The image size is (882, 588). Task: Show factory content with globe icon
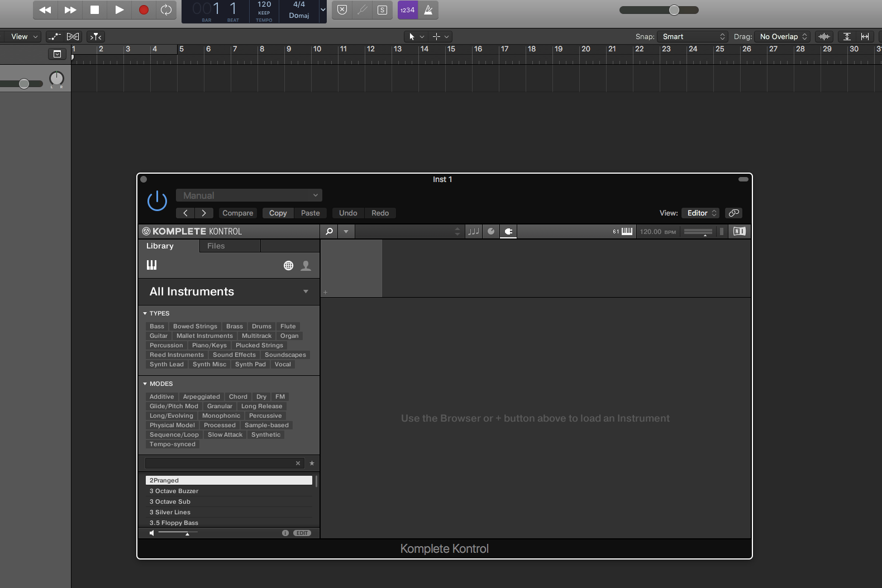(x=288, y=266)
